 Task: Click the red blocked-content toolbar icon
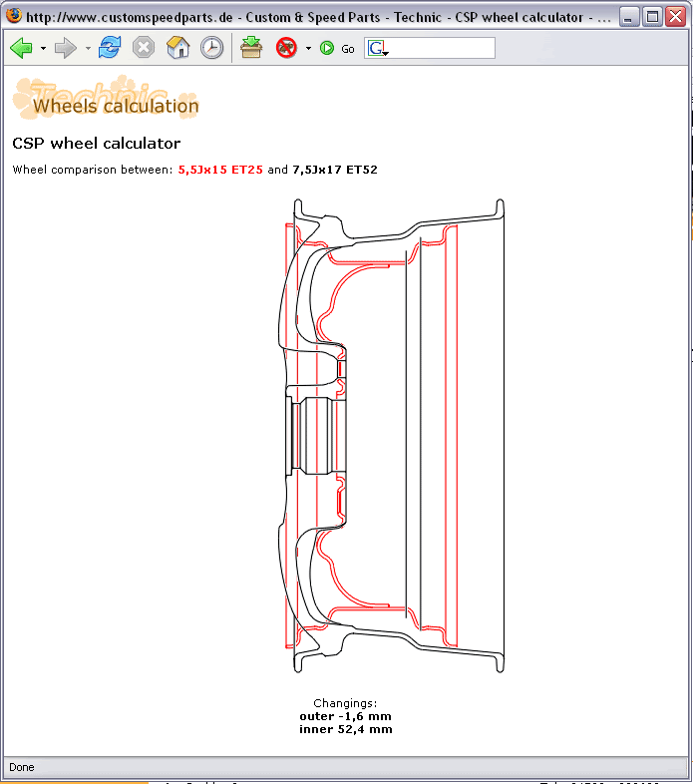(x=287, y=48)
